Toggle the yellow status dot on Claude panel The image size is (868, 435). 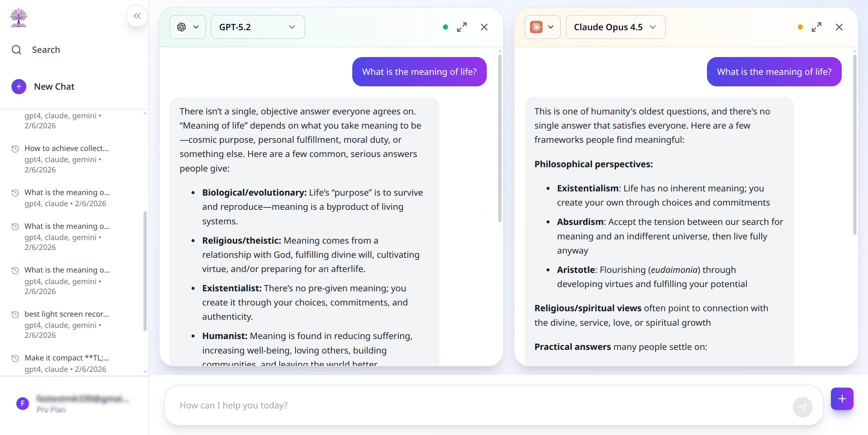800,27
